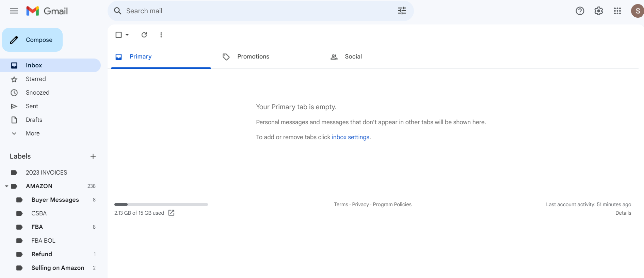Click the Promotions tag icon
Screen dimensions: 644x278
[226, 57]
